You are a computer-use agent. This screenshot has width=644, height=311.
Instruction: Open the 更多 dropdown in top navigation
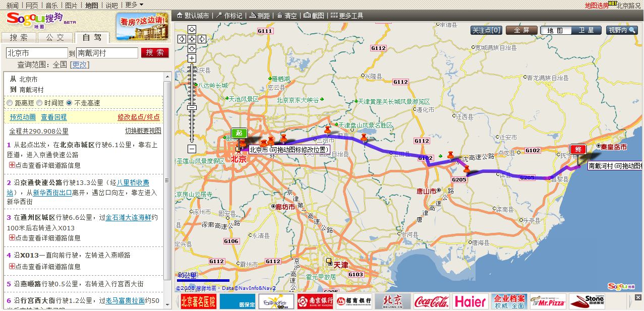134,5
